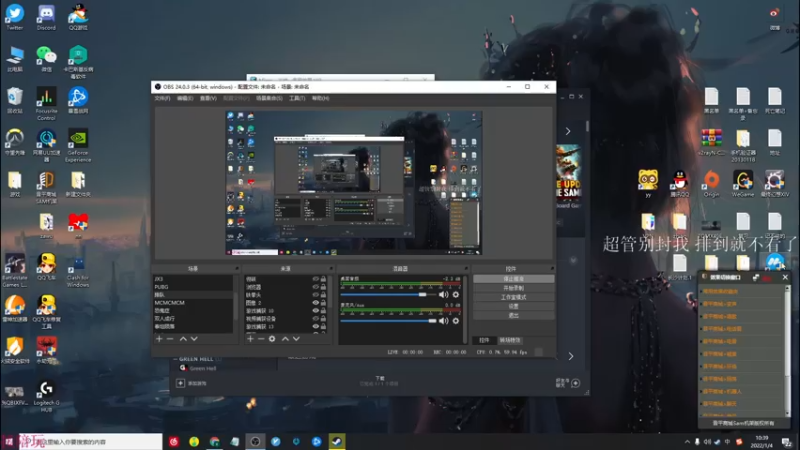Toggle visibility of source ending in 10
The height and width of the screenshot is (450, 800).
[x=315, y=310]
